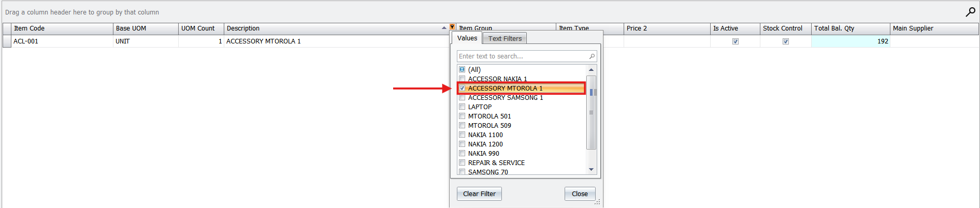Click the filter list scrollbar thumb
980x208 pixels.
pyautogui.click(x=591, y=112)
